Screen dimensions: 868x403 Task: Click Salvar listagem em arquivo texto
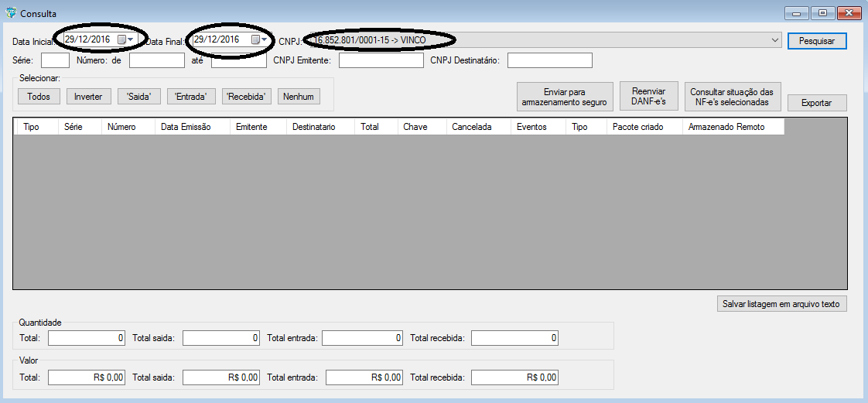point(781,304)
